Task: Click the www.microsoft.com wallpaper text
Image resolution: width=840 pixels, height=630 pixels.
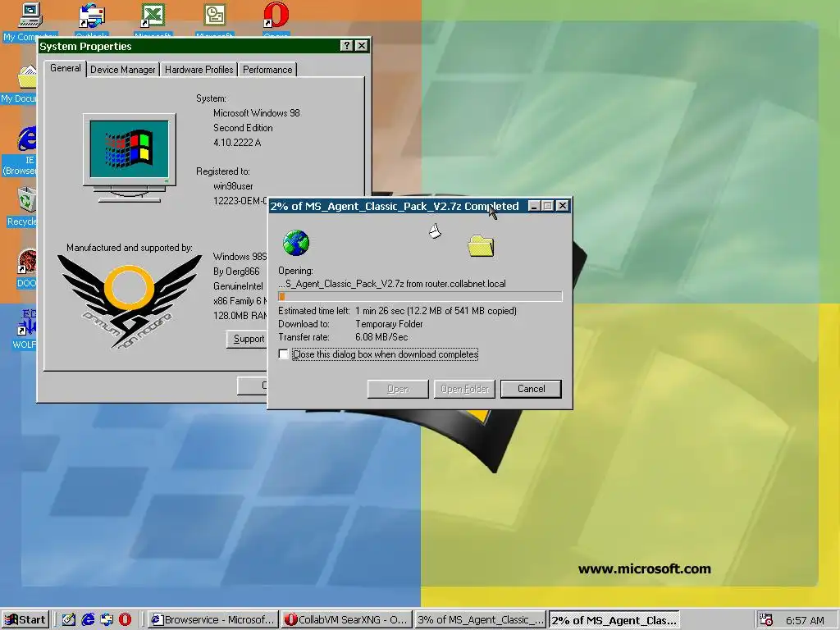Action: point(645,569)
